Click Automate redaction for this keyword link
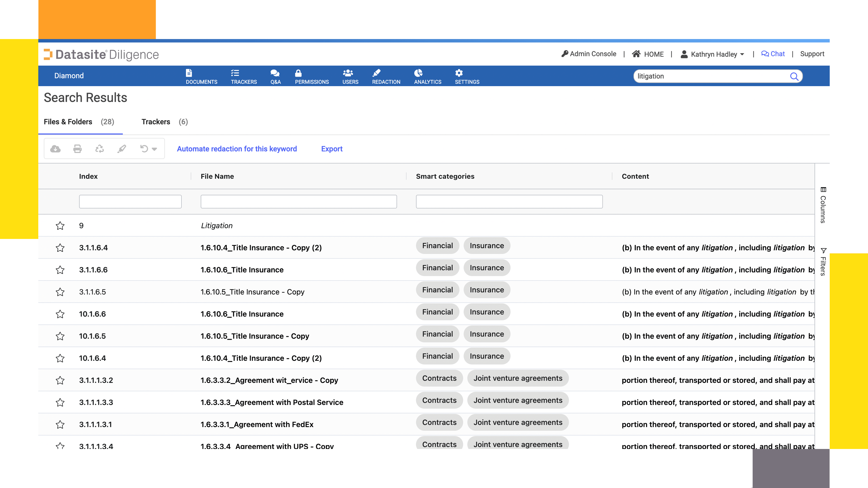This screenshot has height=488, width=868. (x=237, y=148)
